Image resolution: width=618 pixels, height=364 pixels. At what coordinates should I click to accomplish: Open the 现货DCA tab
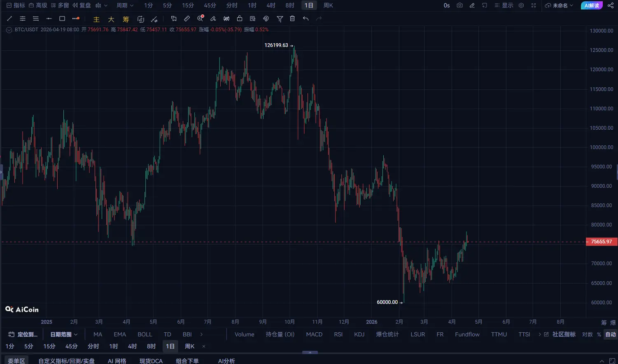[x=151, y=361]
